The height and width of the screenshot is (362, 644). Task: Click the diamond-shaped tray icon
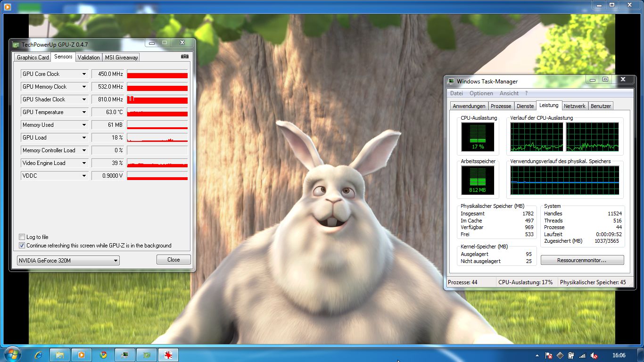point(560,355)
